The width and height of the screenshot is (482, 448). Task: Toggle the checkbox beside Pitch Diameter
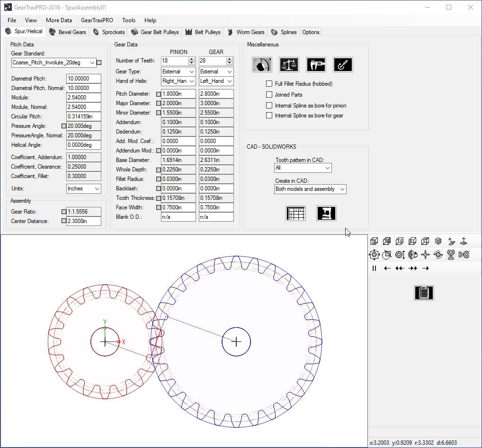(x=159, y=94)
